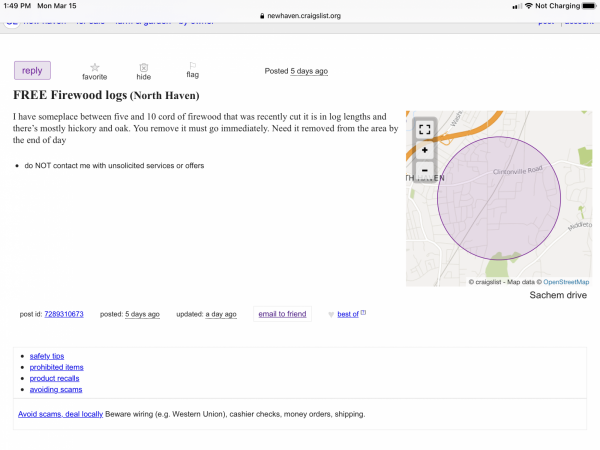
Task: Click the Avoid scams, deal locally link
Action: [61, 414]
